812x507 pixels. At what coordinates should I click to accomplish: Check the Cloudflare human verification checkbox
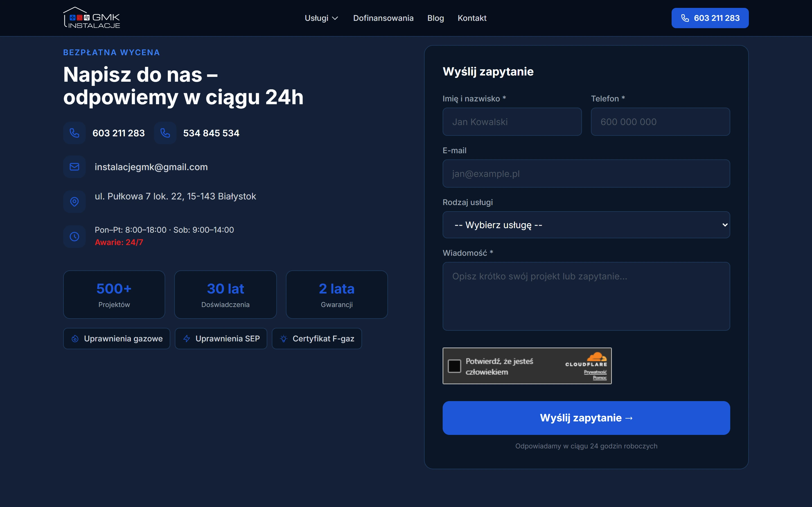(454, 366)
